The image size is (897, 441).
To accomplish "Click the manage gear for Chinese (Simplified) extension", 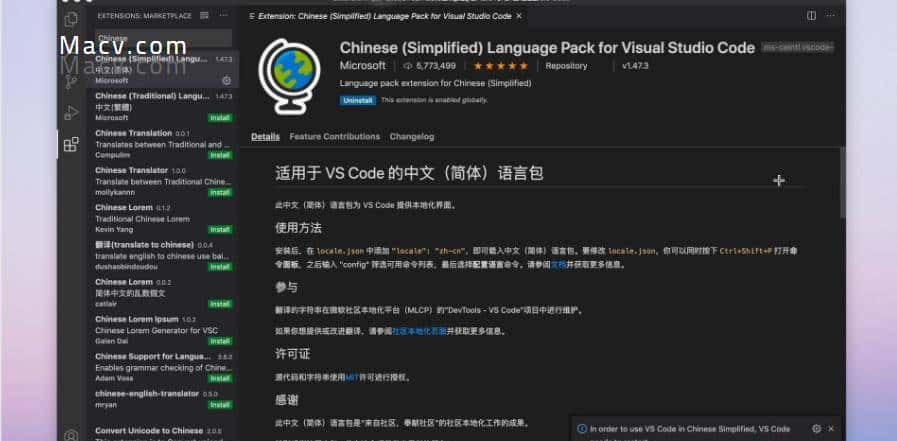I will pyautogui.click(x=226, y=81).
